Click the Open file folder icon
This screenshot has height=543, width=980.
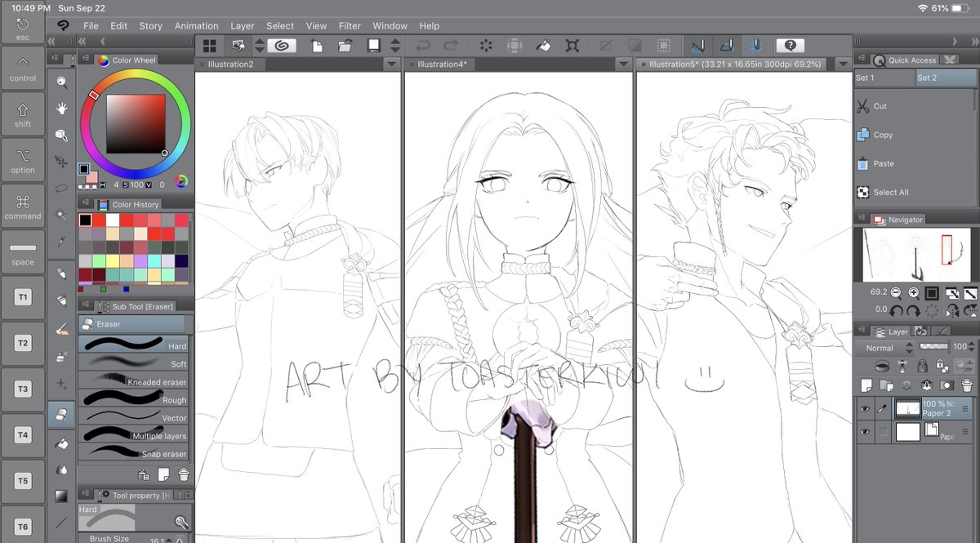click(345, 46)
